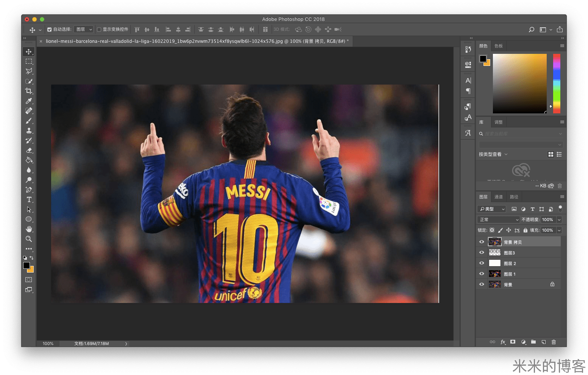Switch to the 通道 tab
Image resolution: width=588 pixels, height=375 pixels.
[x=499, y=197]
